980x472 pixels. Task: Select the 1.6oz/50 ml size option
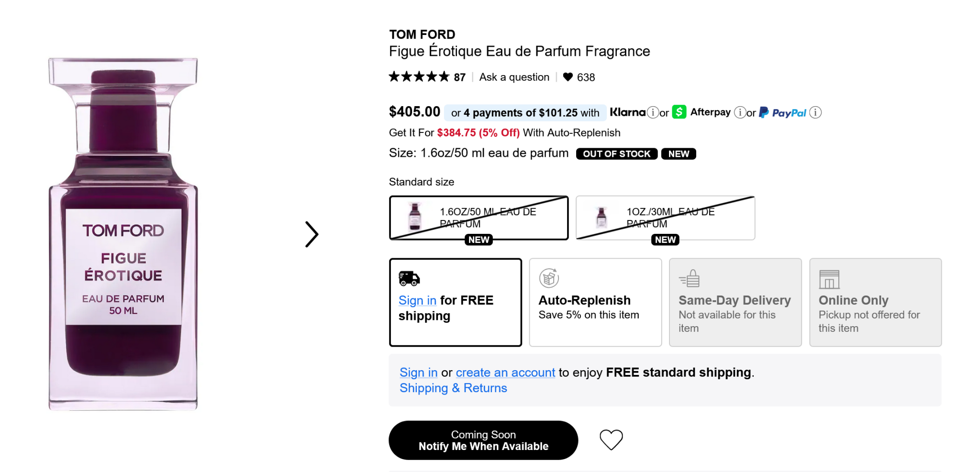tap(479, 218)
